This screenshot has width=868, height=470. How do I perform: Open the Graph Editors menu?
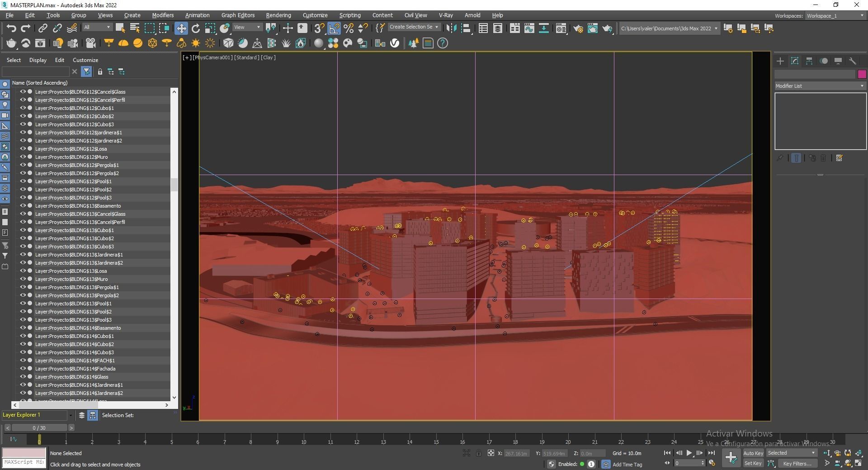(x=238, y=15)
